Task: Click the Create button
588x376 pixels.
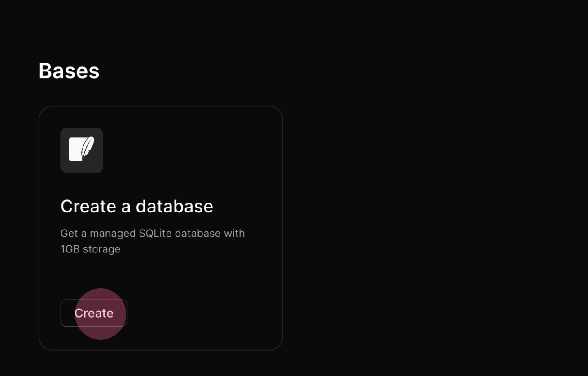Action: pyautogui.click(x=94, y=313)
